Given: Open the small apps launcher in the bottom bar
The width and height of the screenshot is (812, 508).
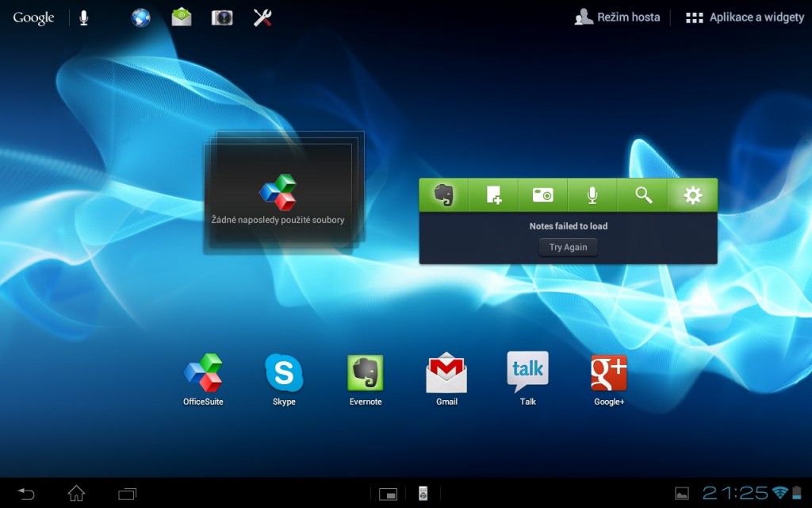Looking at the screenshot, I should point(388,494).
